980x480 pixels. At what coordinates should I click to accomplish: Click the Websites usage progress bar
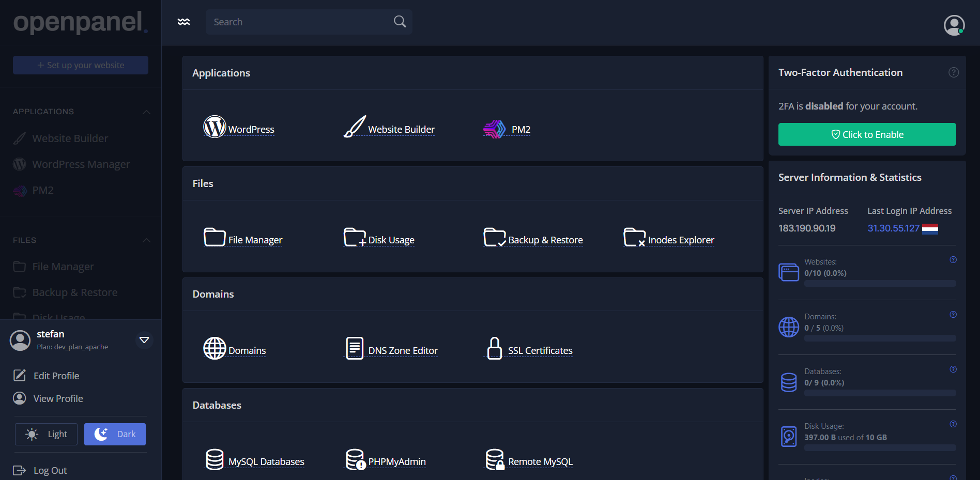click(x=880, y=284)
